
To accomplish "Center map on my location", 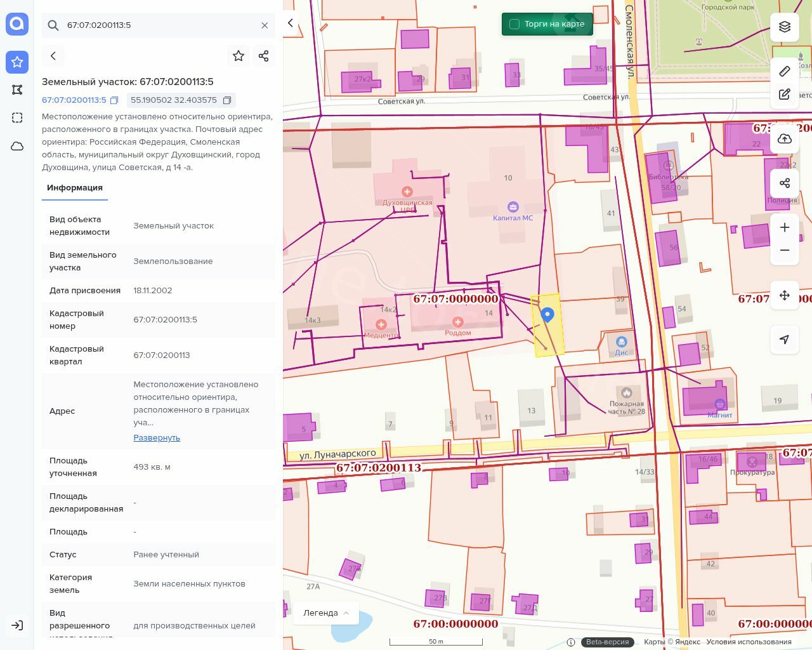I will (x=785, y=340).
